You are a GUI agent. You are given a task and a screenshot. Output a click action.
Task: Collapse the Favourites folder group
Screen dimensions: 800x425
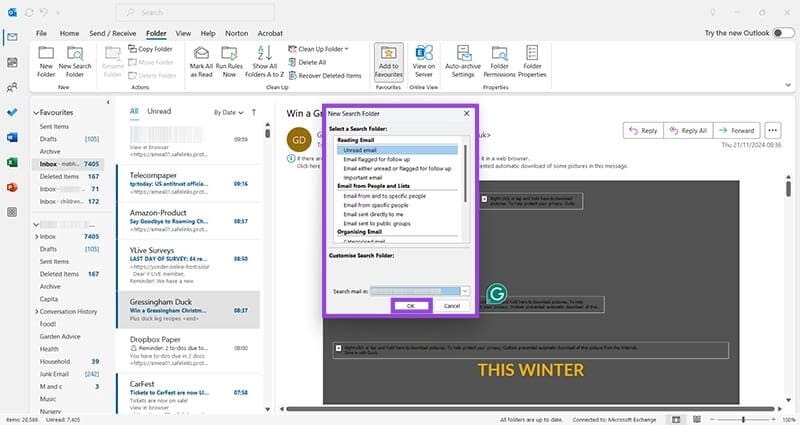point(36,113)
